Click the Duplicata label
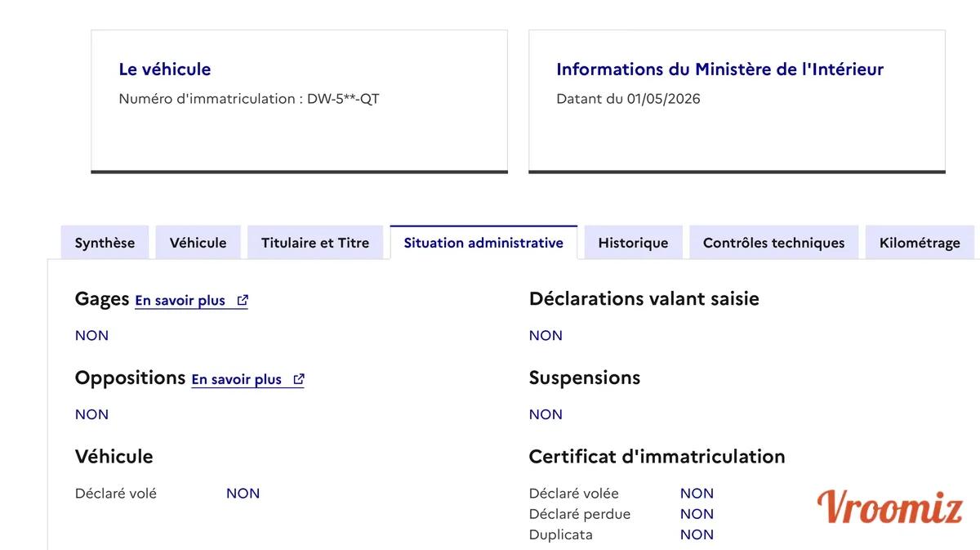Image resolution: width=980 pixels, height=550 pixels. tap(561, 534)
